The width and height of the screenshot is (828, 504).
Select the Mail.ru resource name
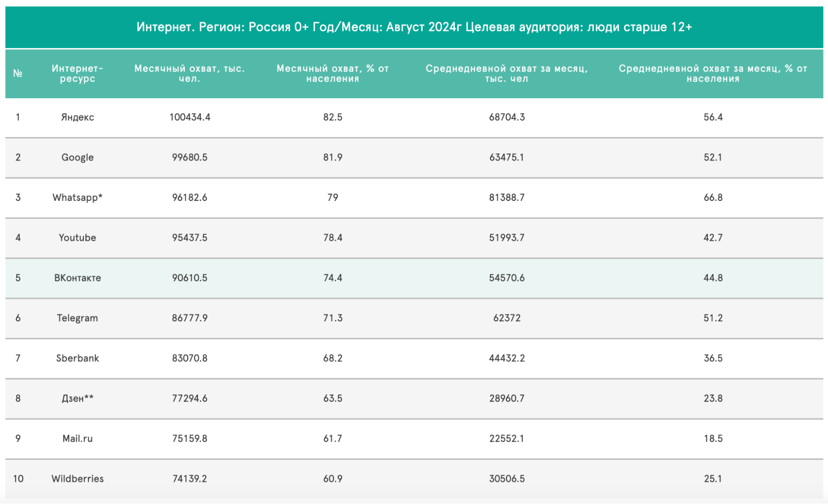click(x=77, y=439)
